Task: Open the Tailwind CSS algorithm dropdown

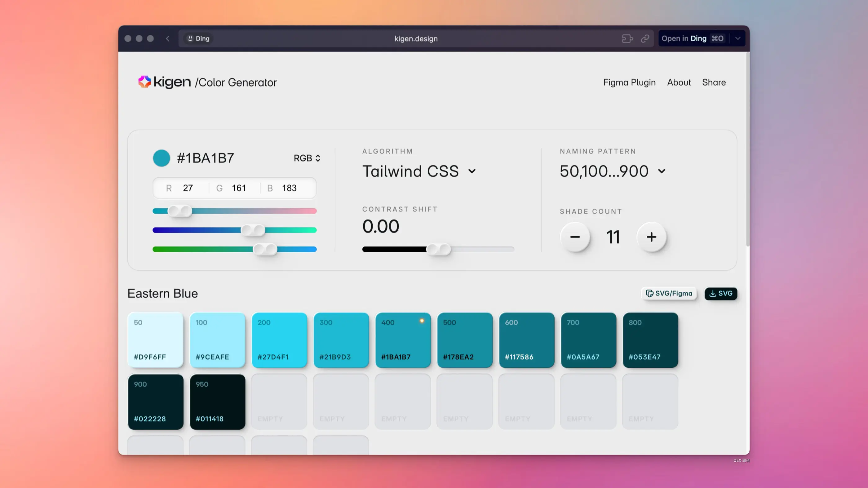Action: (419, 171)
